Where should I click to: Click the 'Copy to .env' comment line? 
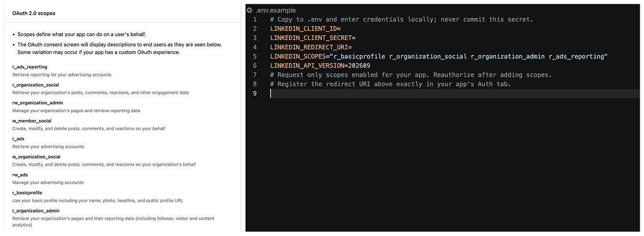(x=402, y=19)
